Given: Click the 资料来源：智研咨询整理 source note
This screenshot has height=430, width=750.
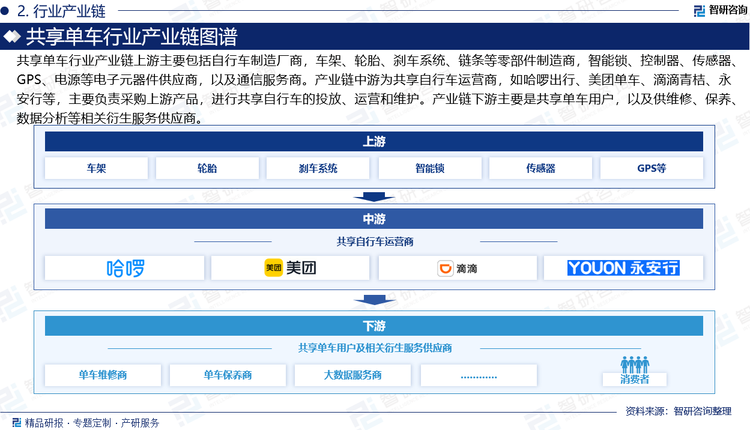Looking at the screenshot, I should pos(678,411).
